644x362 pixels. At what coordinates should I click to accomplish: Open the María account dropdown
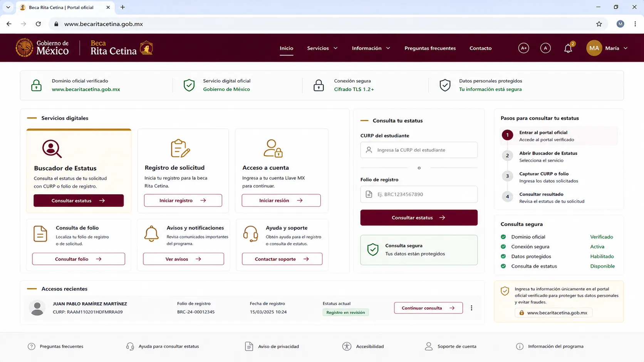[616, 48]
